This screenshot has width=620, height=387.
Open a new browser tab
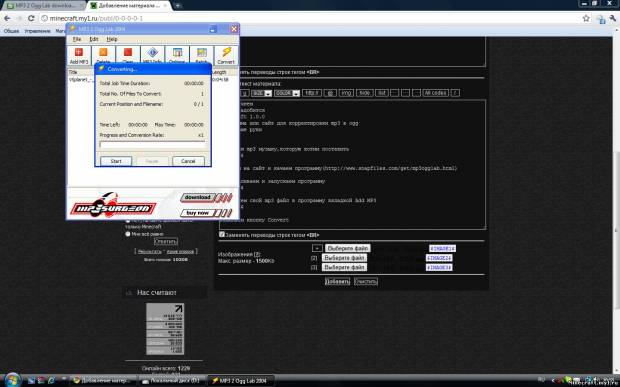[x=178, y=6]
